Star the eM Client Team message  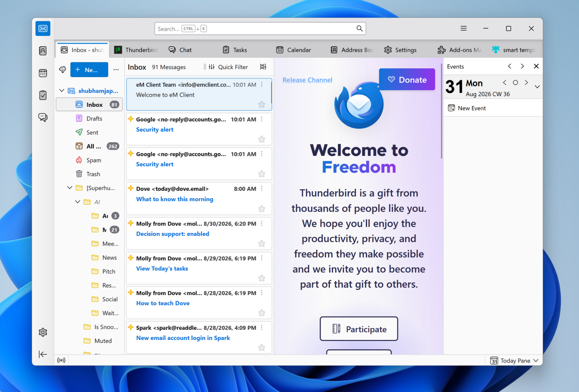pos(262,104)
